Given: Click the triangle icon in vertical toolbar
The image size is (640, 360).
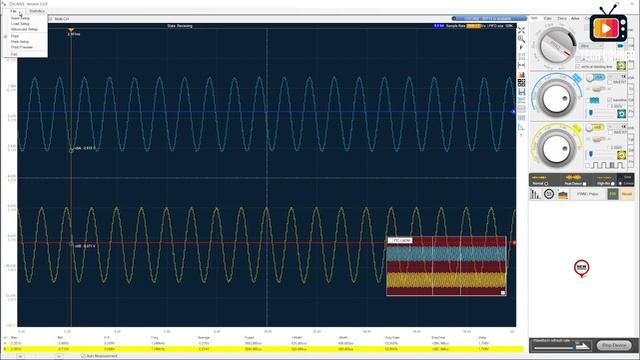Looking at the screenshot, I should pyautogui.click(x=521, y=127).
